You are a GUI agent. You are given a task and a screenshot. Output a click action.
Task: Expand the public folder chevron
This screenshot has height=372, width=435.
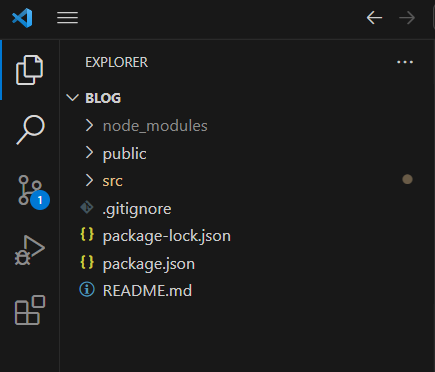(x=89, y=153)
